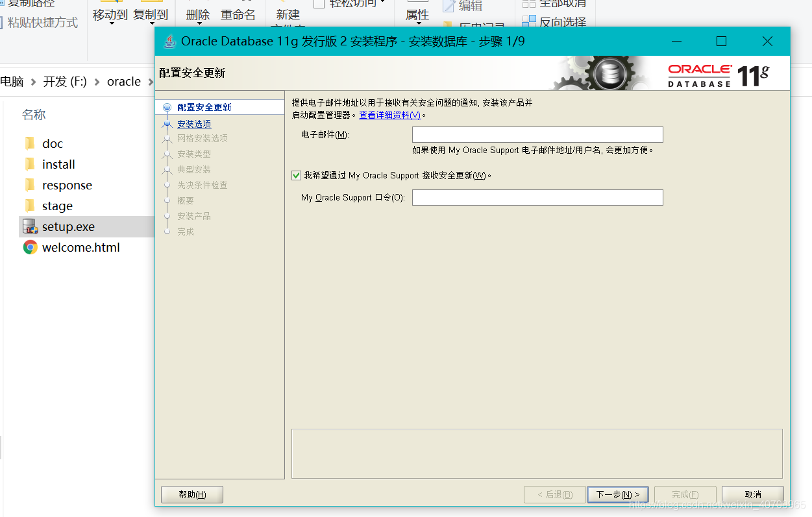
Task: Go to 开发 (F:) in Explorer breadcrumb
Action: [x=65, y=82]
